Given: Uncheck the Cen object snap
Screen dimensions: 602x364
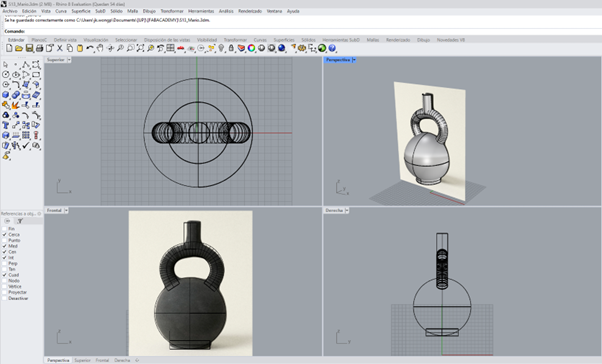Looking at the screenshot, I should [5, 252].
